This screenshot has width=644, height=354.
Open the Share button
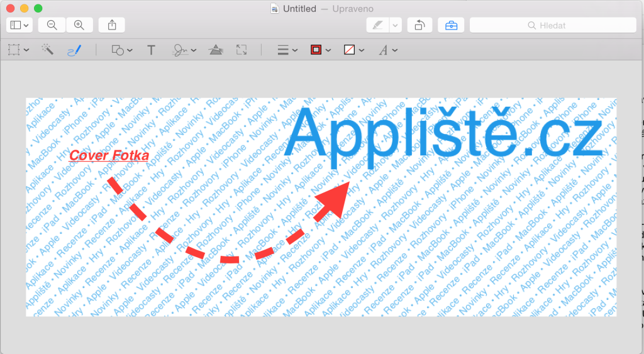(112, 25)
